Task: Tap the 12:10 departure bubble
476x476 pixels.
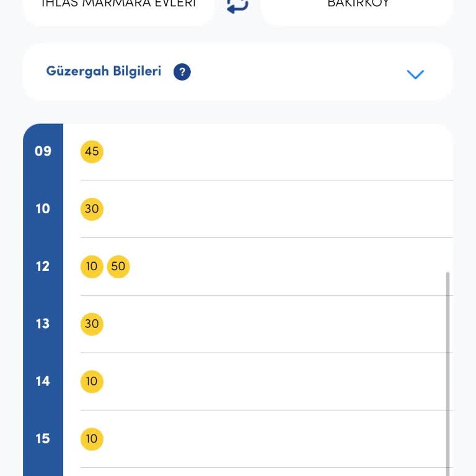Action: tap(92, 267)
